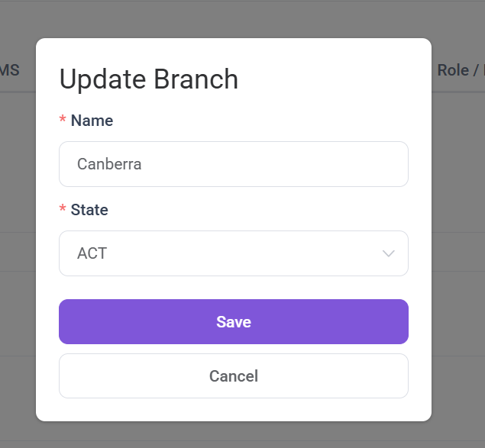Click the red asterisk beside Name
This screenshot has width=485, height=448.
(x=63, y=121)
